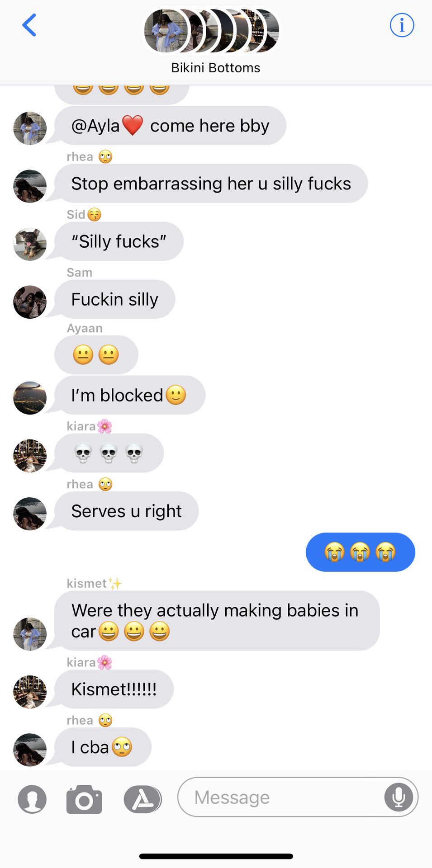
Task: Click the Message text field
Action: 298,797
